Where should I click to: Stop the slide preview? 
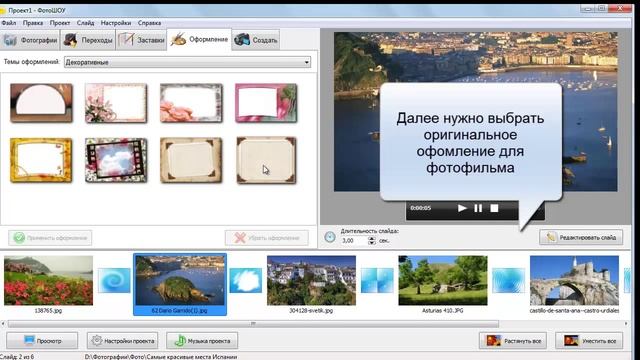494,208
